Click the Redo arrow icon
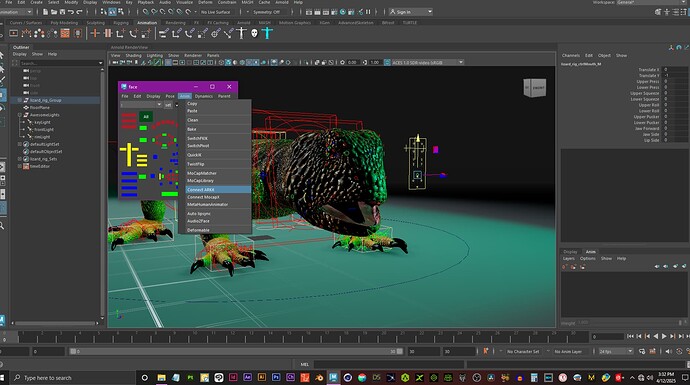Viewport: 690px width, 385px height. tap(79, 12)
